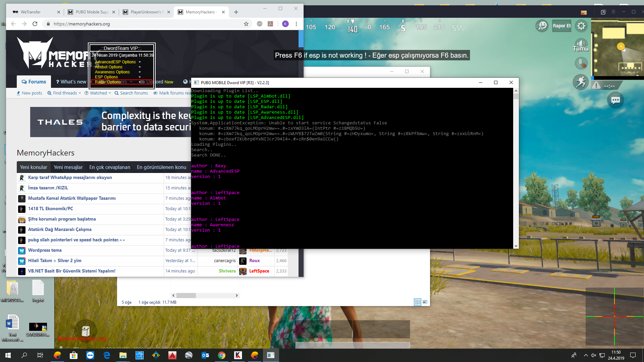
Task: Click the minimap in the game
Action: pyautogui.click(x=617, y=49)
